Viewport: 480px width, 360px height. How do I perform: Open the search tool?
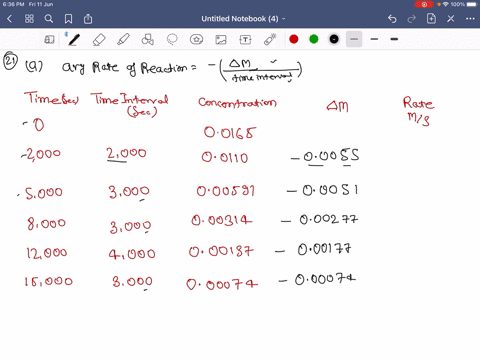point(49,19)
